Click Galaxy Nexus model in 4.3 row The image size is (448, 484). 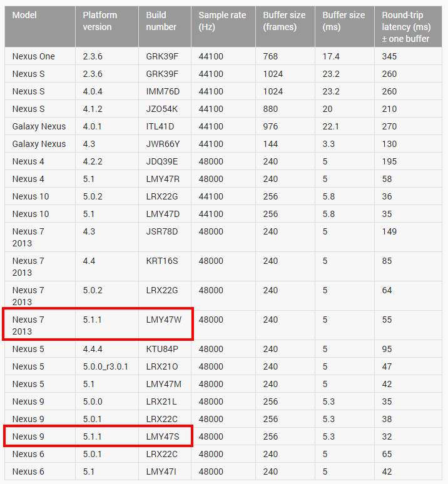(x=39, y=144)
